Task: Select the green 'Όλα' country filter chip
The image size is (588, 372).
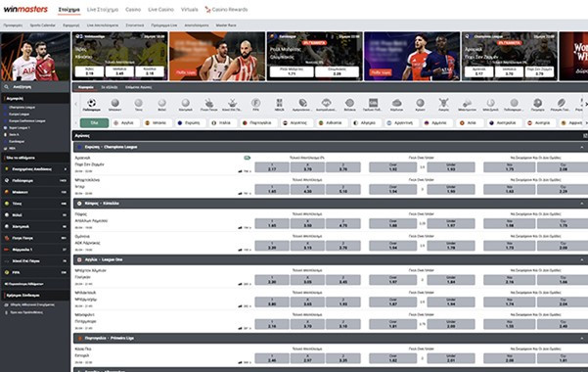Action: pos(95,122)
